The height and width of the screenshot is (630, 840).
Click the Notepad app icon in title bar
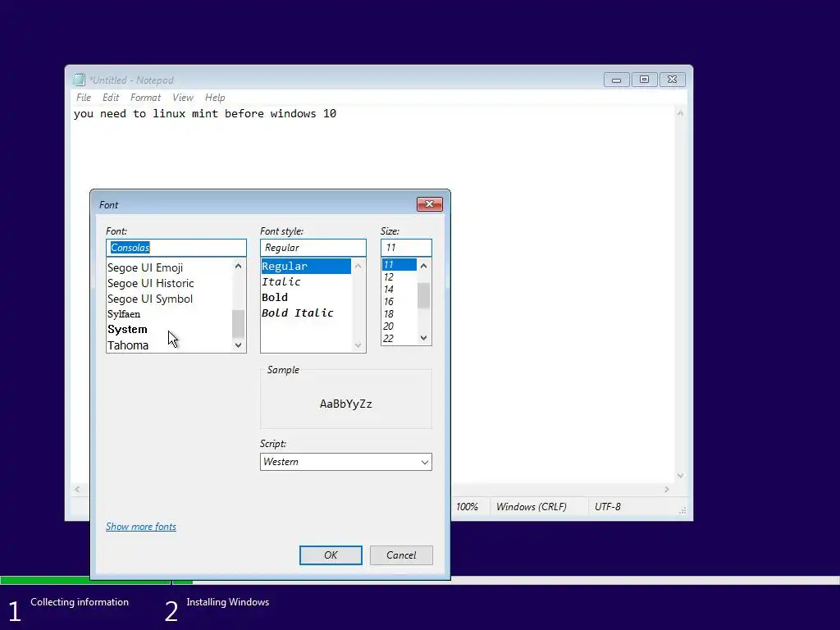click(80, 80)
